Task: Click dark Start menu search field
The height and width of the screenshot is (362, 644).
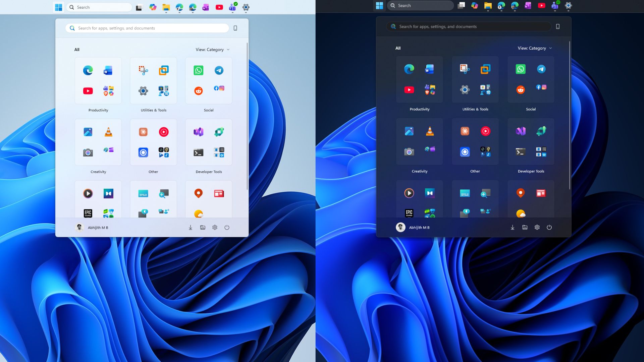Action: [469, 26]
